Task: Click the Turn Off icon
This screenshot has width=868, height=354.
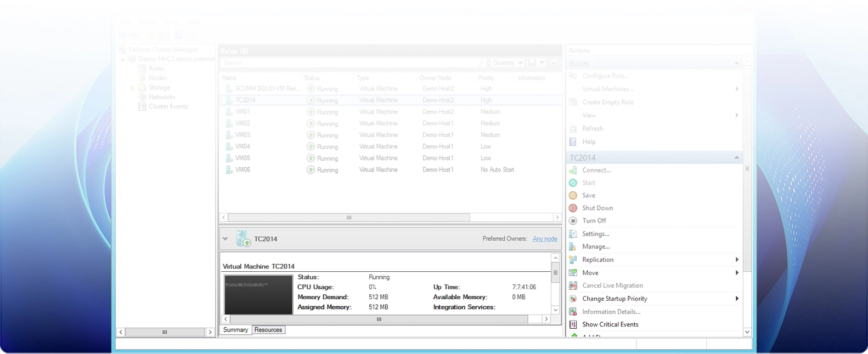Action: (x=573, y=221)
